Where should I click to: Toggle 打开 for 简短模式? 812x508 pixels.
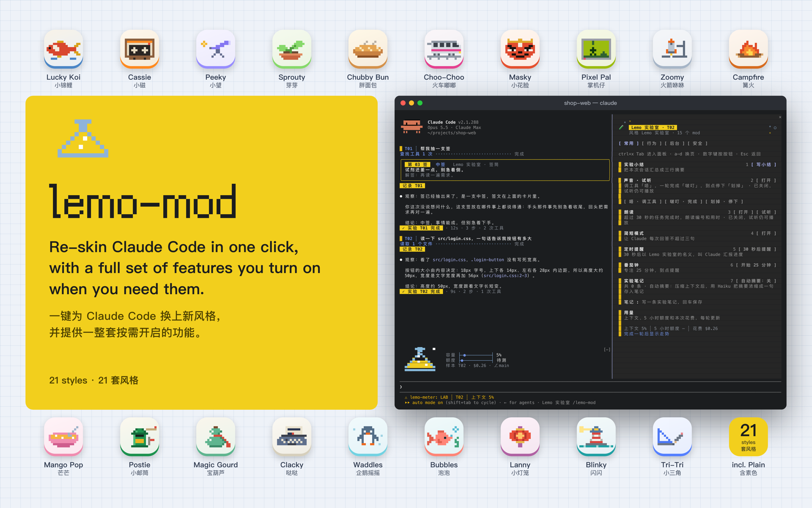click(766, 233)
